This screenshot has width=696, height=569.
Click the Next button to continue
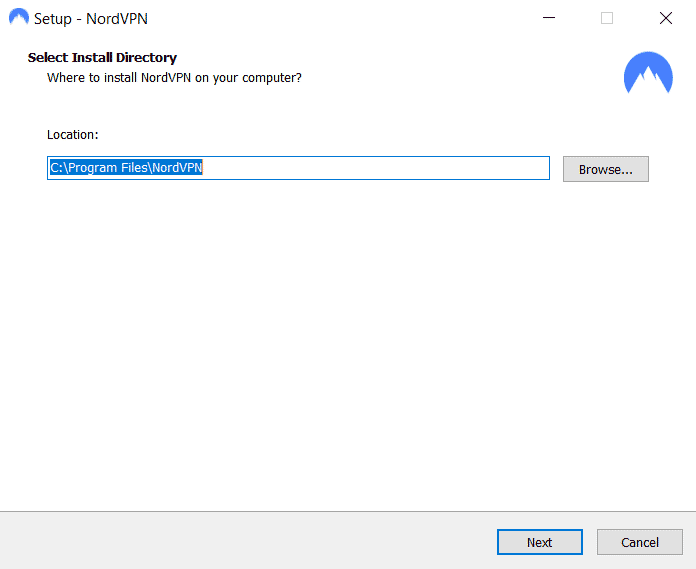coord(539,542)
